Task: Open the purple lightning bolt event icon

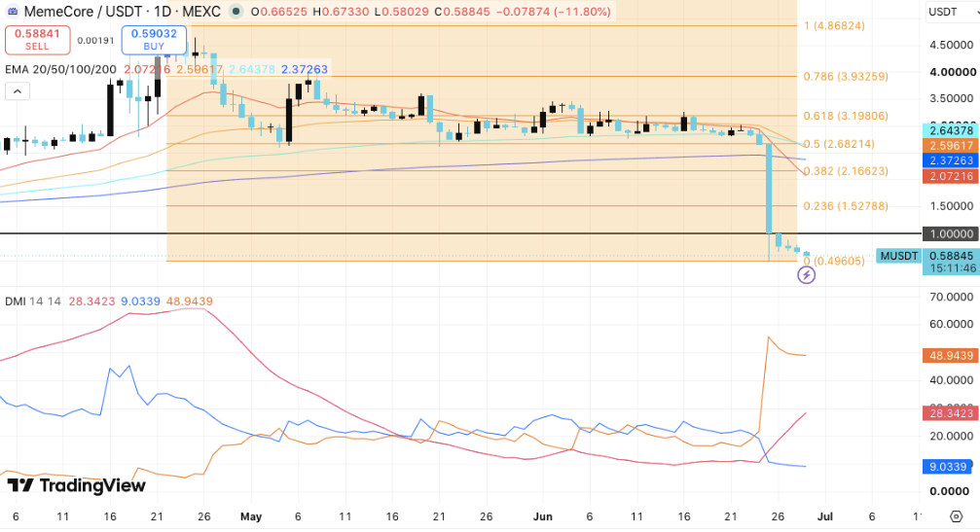Action: point(806,274)
